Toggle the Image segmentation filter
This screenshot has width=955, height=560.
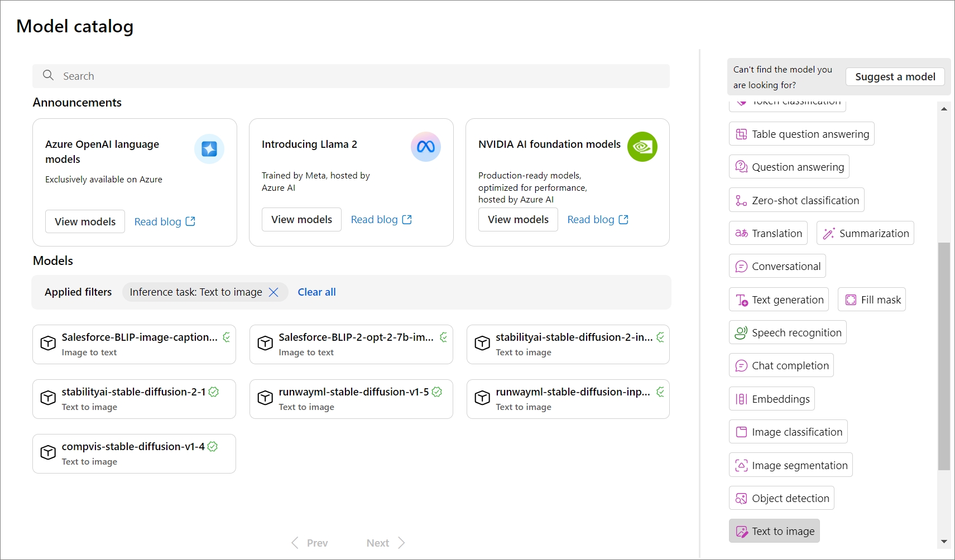tap(791, 465)
